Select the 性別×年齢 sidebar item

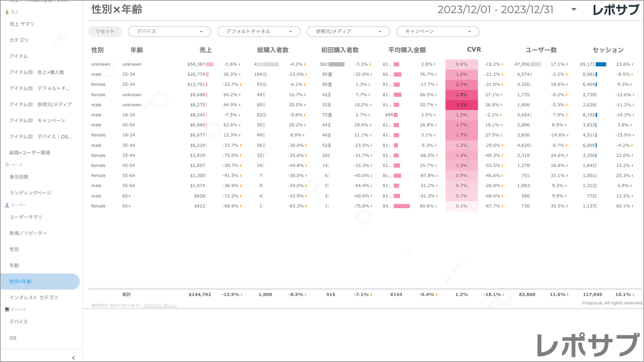click(x=21, y=281)
